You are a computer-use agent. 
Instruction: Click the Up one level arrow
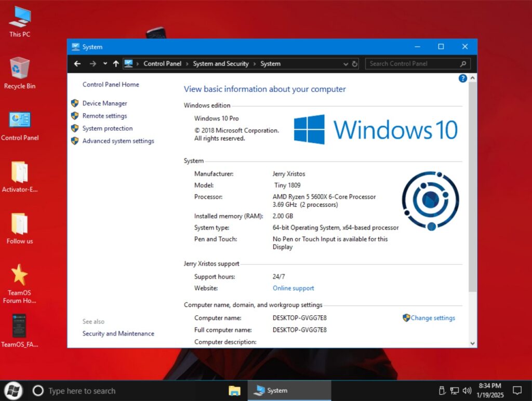click(x=115, y=64)
